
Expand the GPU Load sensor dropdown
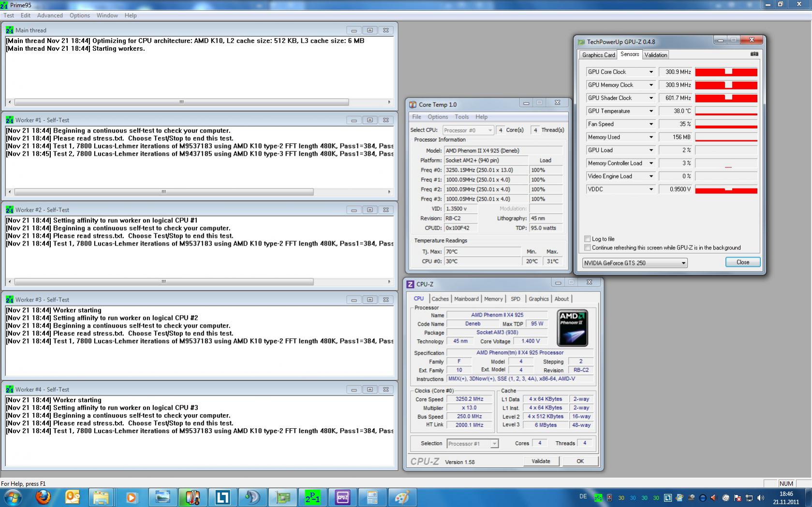[x=651, y=150]
